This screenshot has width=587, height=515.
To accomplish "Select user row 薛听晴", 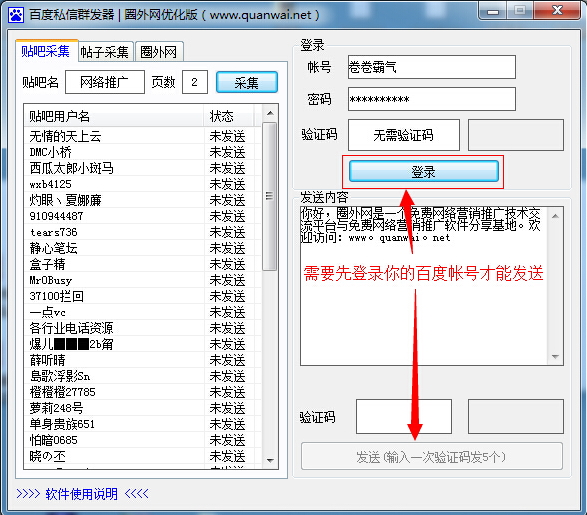I will tap(142, 360).
